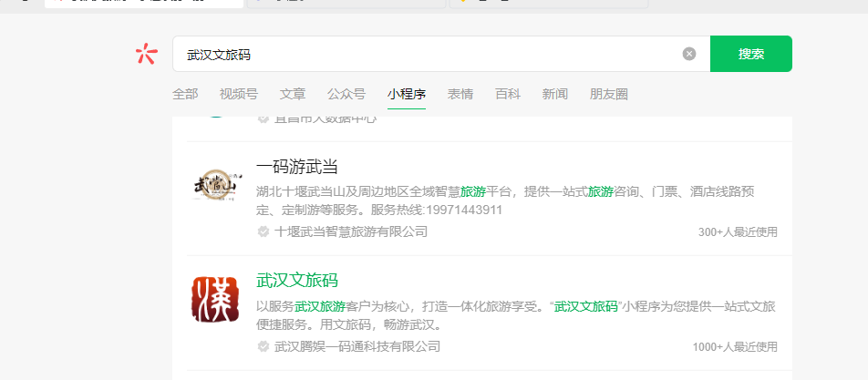Focus the search input containing 武汉文旅码
868x380 pixels.
coord(441,54)
